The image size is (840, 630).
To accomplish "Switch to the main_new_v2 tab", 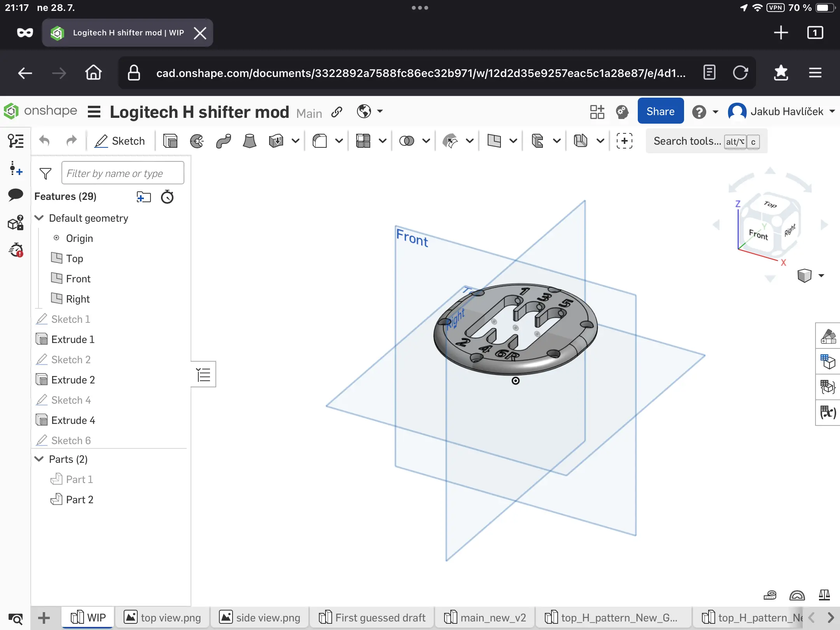I will [x=485, y=618].
